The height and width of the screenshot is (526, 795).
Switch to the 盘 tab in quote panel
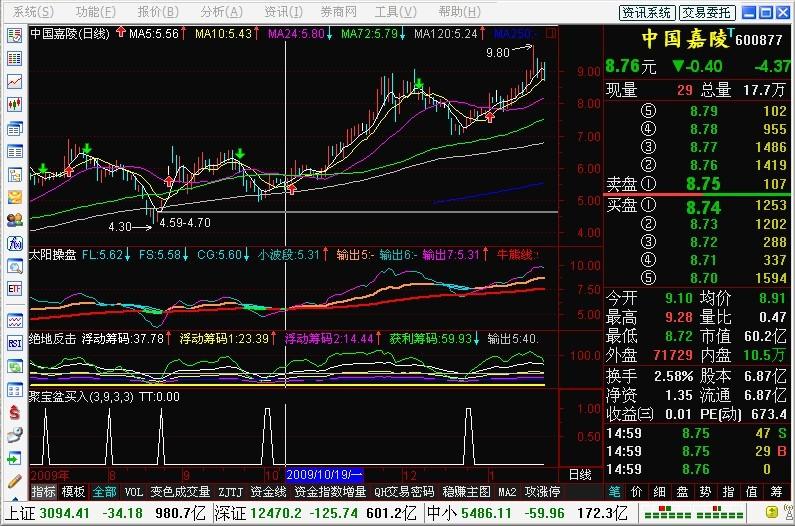click(x=682, y=492)
